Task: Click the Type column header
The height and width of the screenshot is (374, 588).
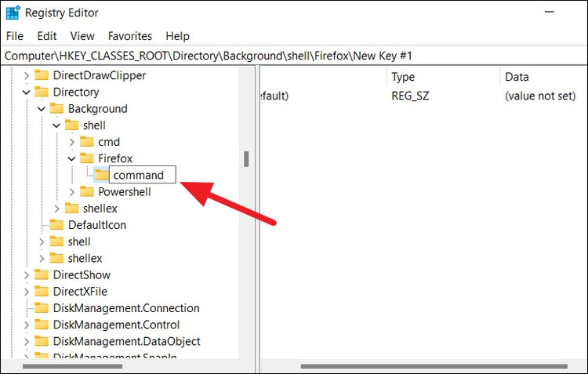Action: tap(403, 77)
